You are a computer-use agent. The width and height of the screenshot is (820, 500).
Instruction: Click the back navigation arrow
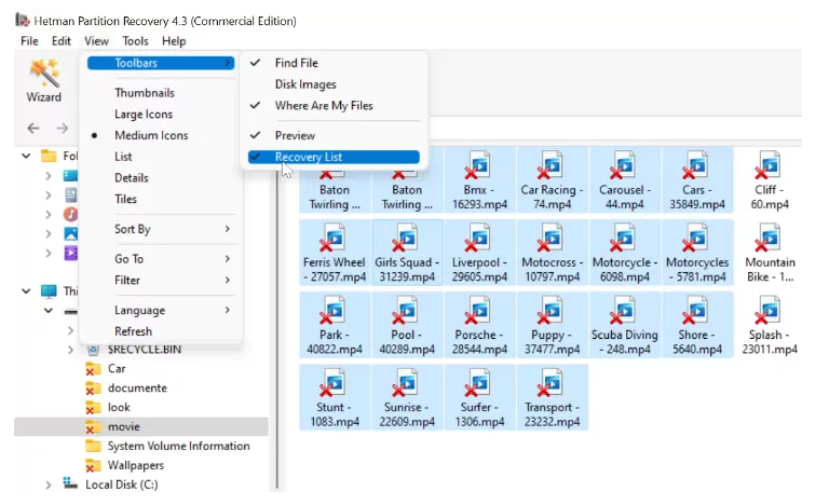(x=33, y=128)
